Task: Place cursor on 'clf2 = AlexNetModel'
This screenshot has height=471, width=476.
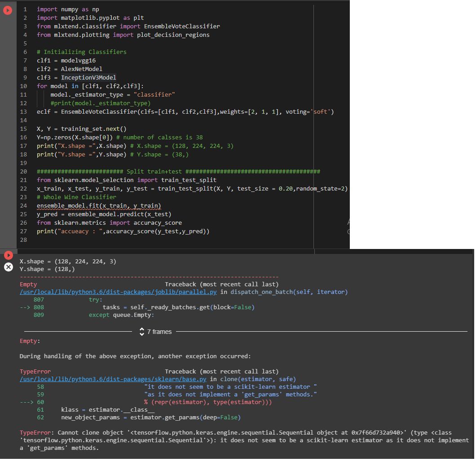Action: coord(70,69)
